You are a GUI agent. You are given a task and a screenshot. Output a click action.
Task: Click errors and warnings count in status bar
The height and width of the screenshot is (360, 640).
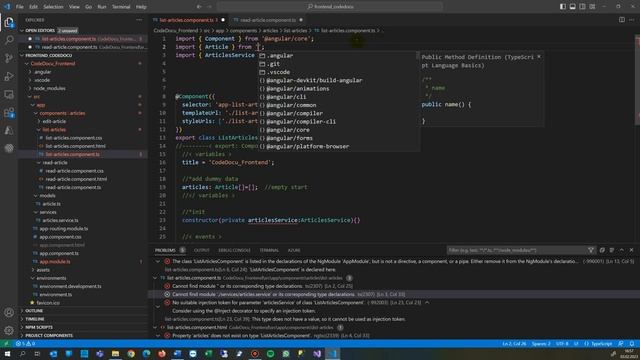pos(25,344)
